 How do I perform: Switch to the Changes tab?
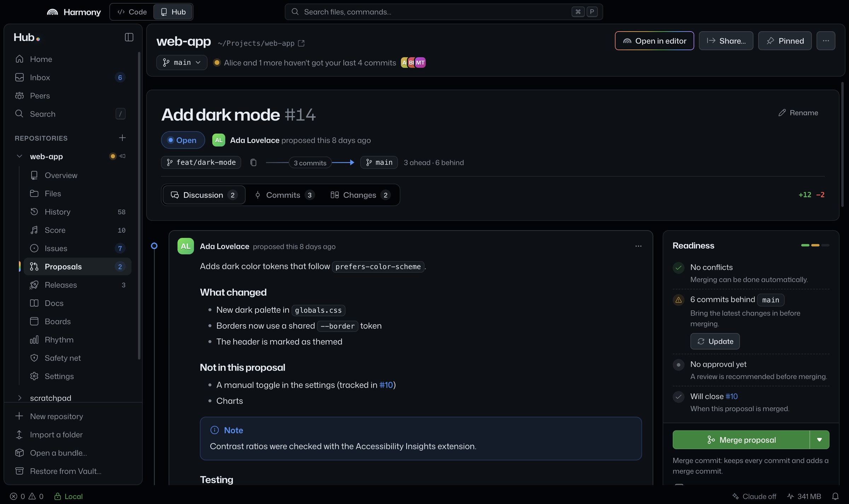[360, 195]
